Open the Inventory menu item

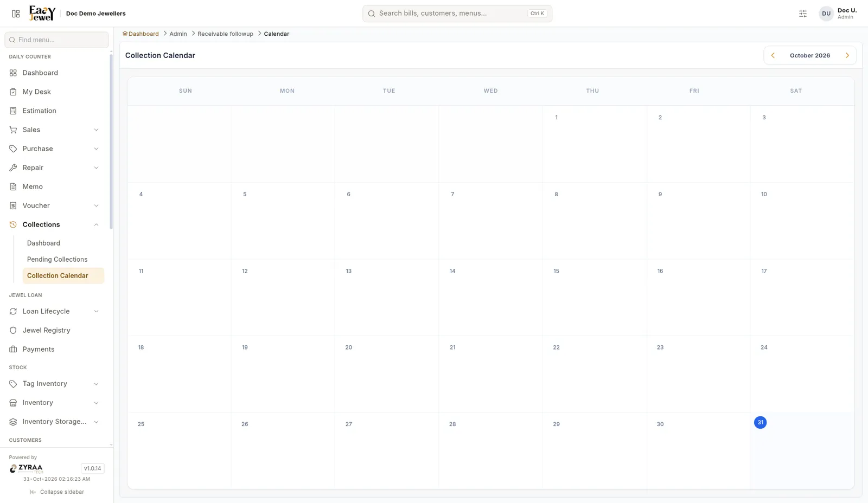point(54,403)
